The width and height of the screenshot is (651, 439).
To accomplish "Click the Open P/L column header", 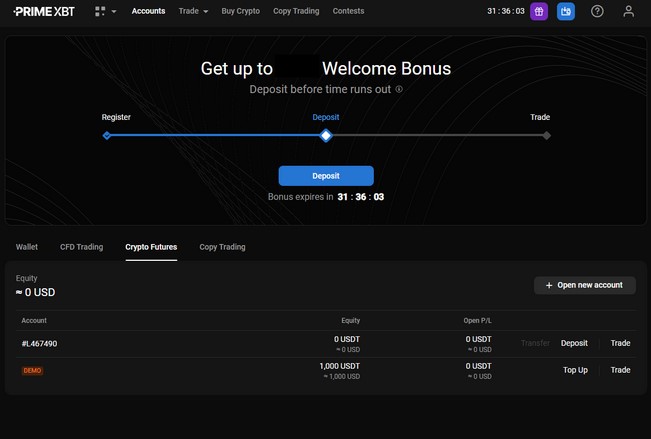I will click(477, 321).
